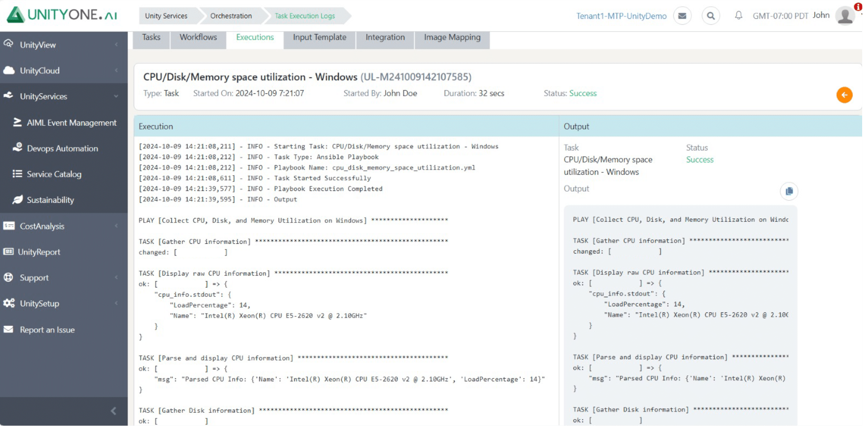This screenshot has height=426, width=868.
Task: Click the Orchestration breadcrumb
Action: pyautogui.click(x=231, y=16)
